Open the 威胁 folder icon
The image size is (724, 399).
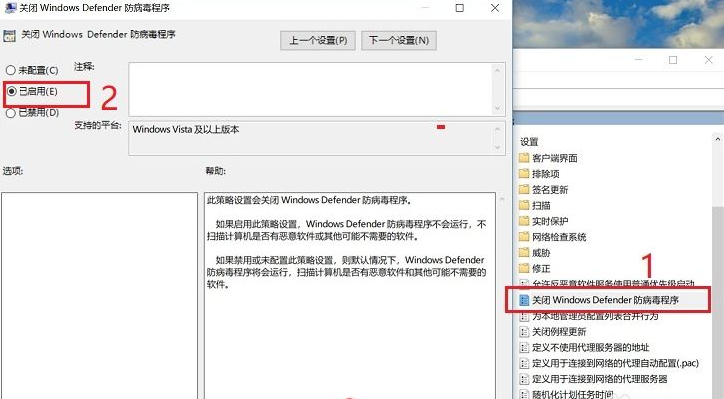(x=524, y=253)
